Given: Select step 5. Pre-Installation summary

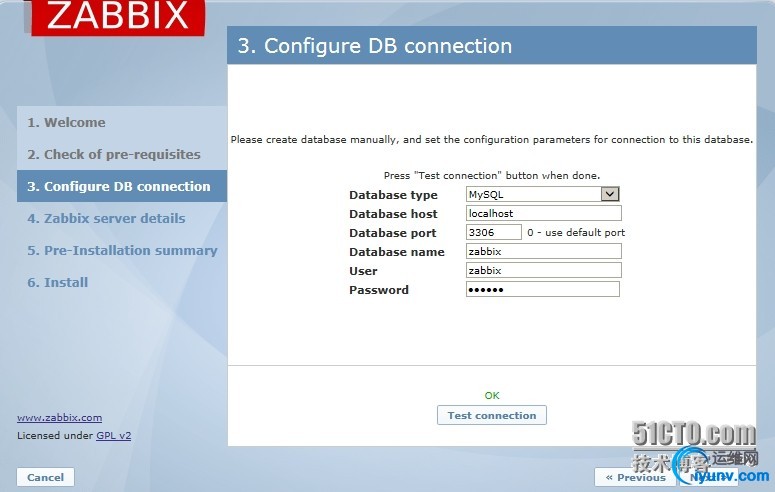Looking at the screenshot, I should point(122,250).
